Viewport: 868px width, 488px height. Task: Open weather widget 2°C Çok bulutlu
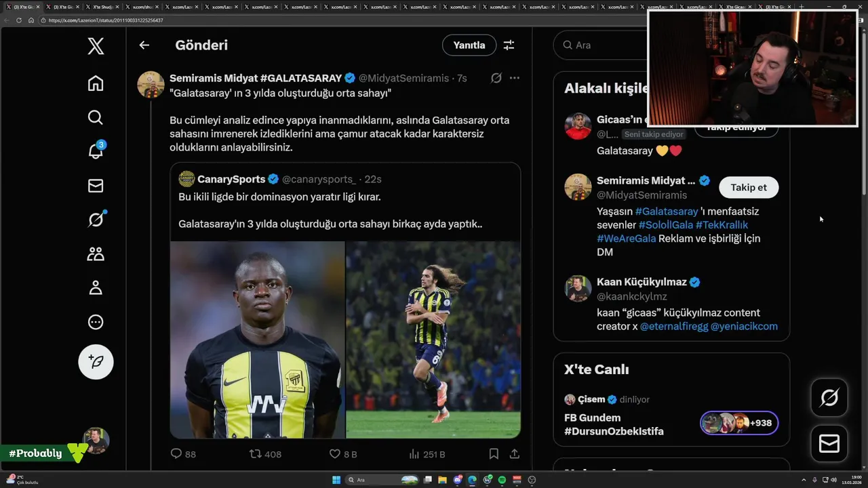pyautogui.click(x=22, y=480)
